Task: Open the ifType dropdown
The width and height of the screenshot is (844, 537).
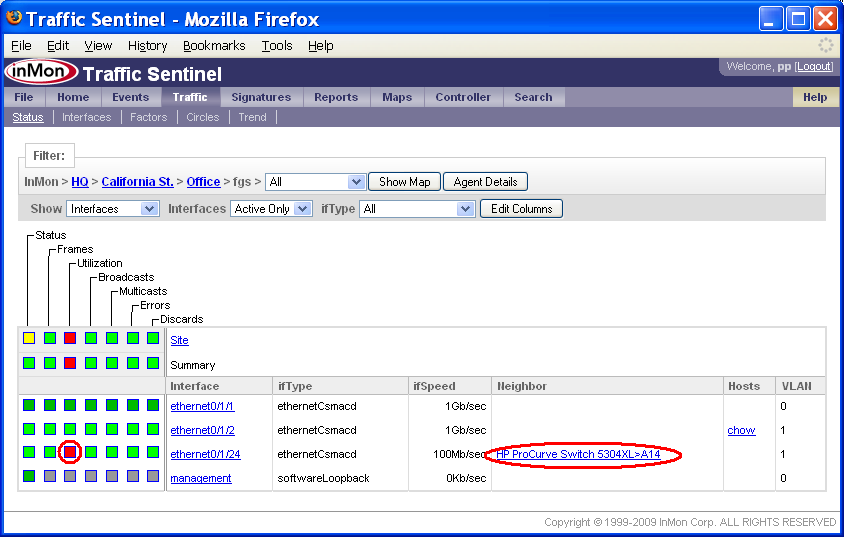Action: [417, 209]
